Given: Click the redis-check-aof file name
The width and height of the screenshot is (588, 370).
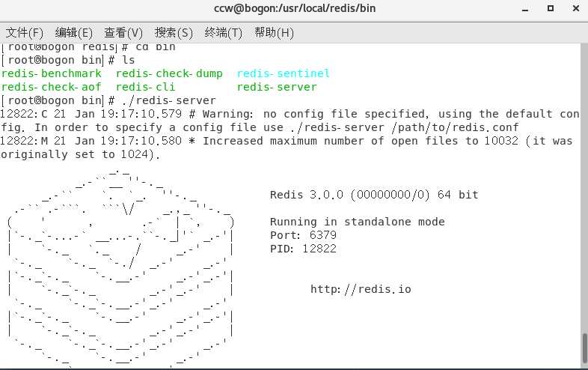Looking at the screenshot, I should [x=52, y=87].
